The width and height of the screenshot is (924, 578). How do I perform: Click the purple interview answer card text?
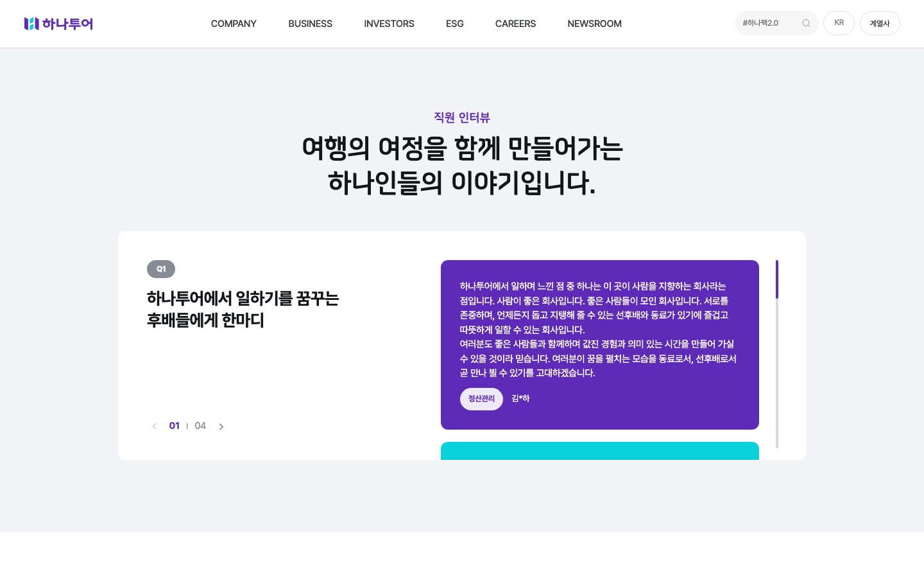(x=598, y=329)
